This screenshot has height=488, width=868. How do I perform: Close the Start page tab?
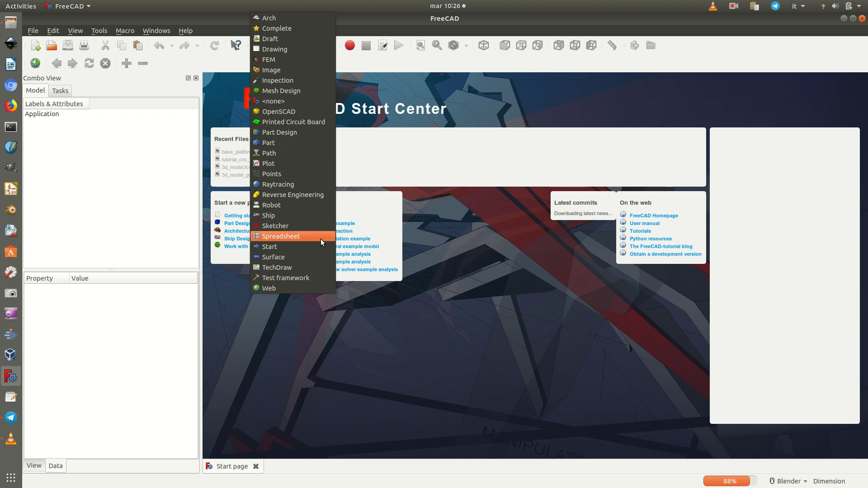256,466
